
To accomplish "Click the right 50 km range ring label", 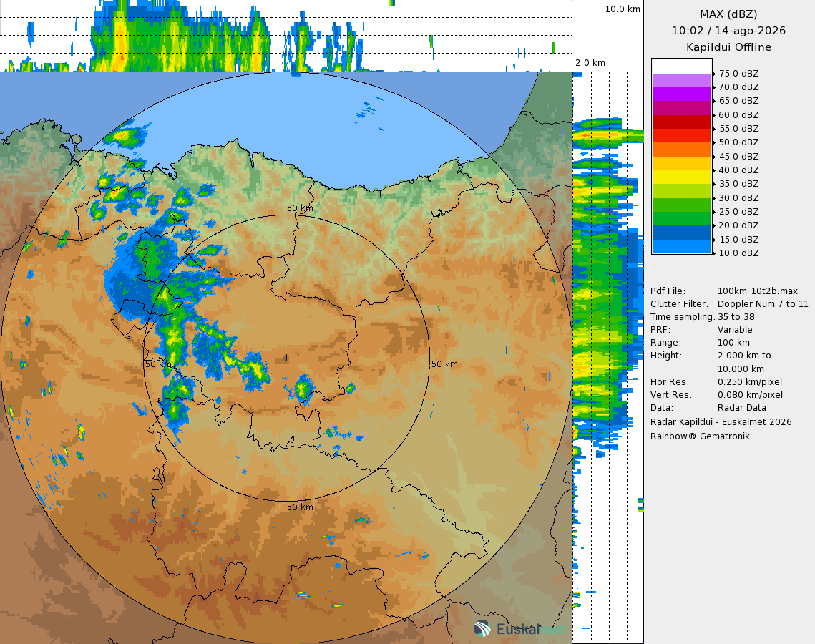I will [444, 364].
